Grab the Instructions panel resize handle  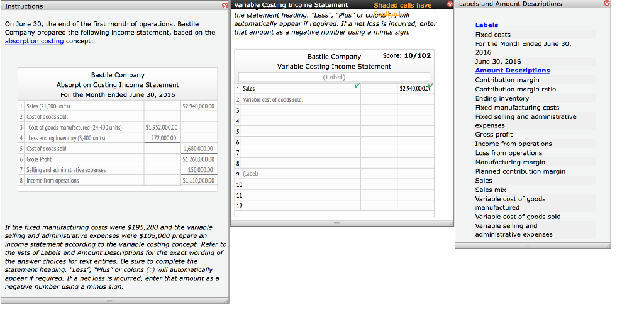click(109, 301)
